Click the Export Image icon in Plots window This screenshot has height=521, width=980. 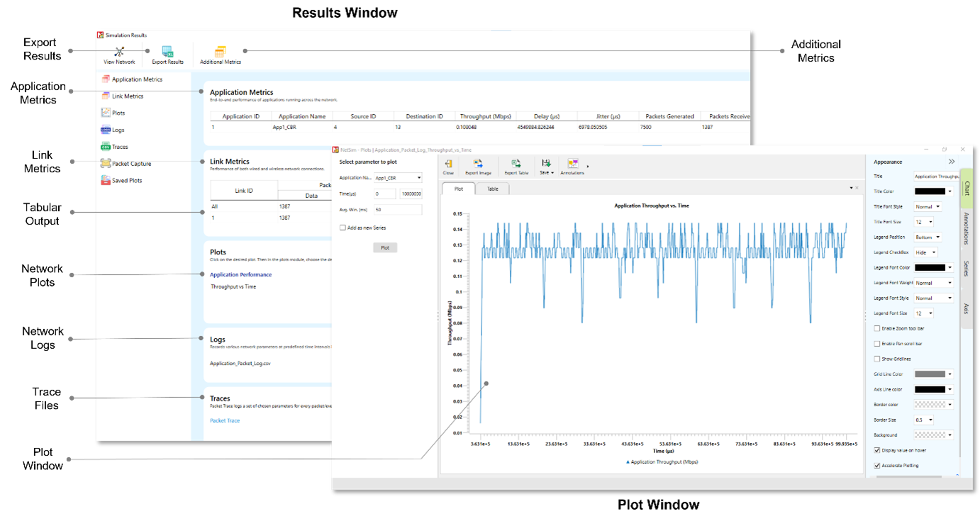[x=478, y=164]
